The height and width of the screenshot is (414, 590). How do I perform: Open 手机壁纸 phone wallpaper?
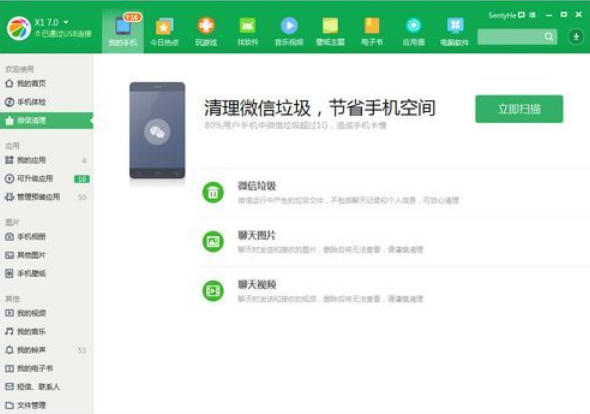point(47,273)
